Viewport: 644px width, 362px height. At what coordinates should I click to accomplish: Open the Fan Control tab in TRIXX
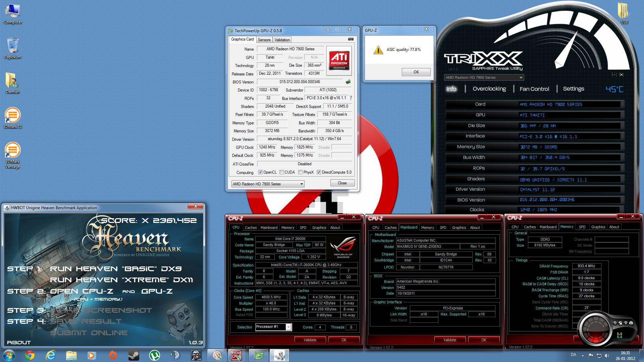pos(534,89)
